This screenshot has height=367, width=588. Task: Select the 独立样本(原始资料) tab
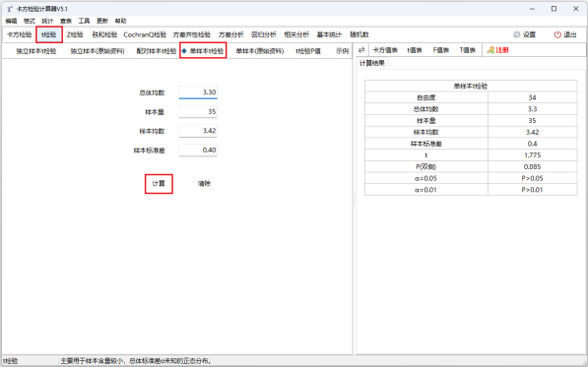[98, 51]
